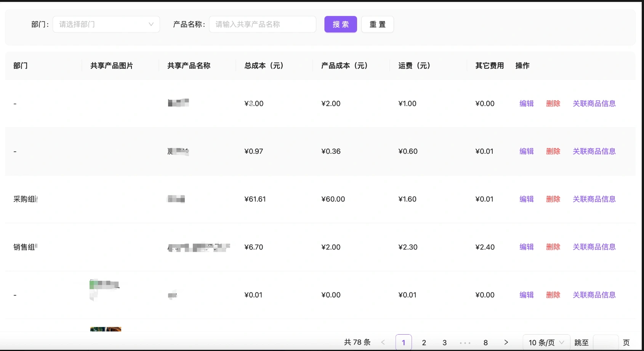This screenshot has width=644, height=351.
Task: Edit the row with 产品成本 ¥0.00
Action: 527,295
